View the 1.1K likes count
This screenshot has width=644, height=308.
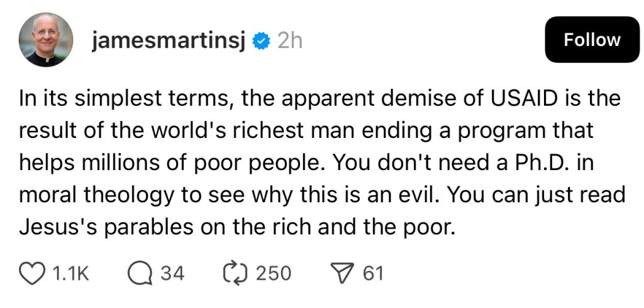point(70,273)
